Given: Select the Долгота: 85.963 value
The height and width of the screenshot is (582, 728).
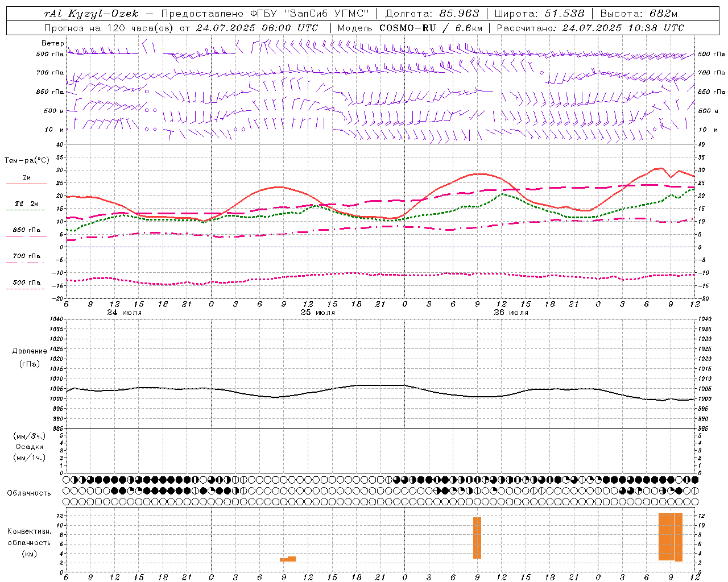Looking at the screenshot, I should coord(432,14).
